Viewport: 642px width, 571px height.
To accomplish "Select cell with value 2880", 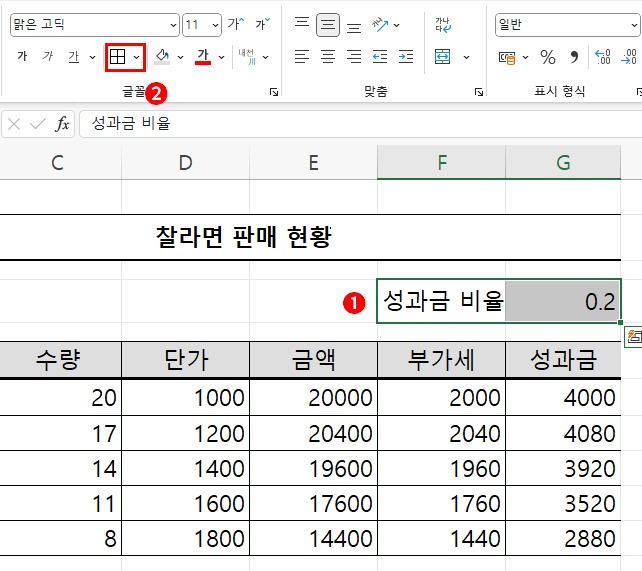I will point(563,538).
